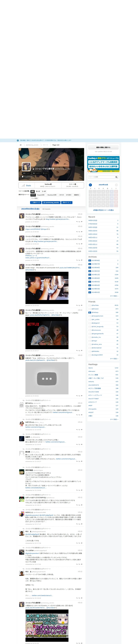This screenshot has height=644, width=138.
Task: Reply to the tweet posted at 23:19:17
Action: click(x=77, y=351)
